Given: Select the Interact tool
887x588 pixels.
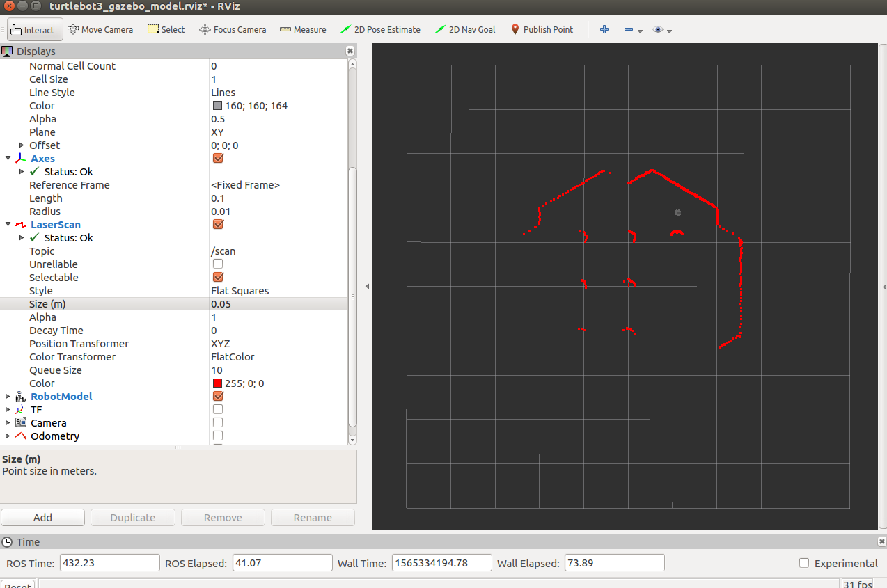Looking at the screenshot, I should click(33, 29).
